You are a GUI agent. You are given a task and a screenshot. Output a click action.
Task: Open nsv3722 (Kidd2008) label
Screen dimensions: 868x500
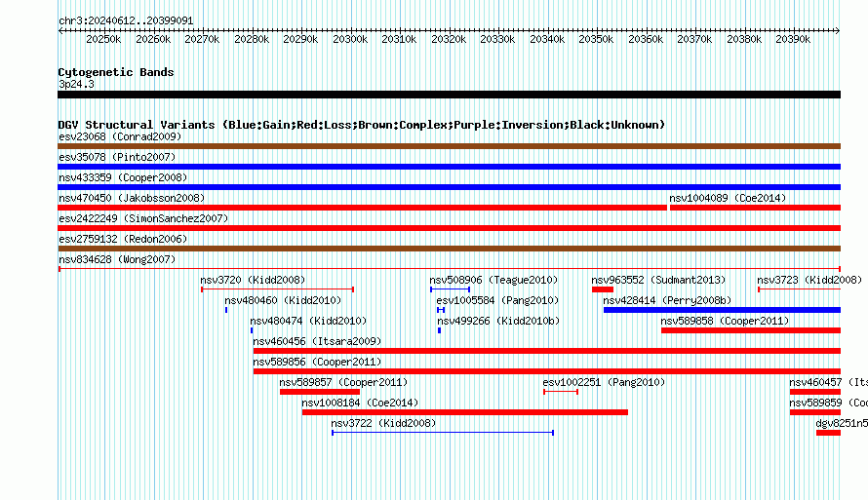383,423
